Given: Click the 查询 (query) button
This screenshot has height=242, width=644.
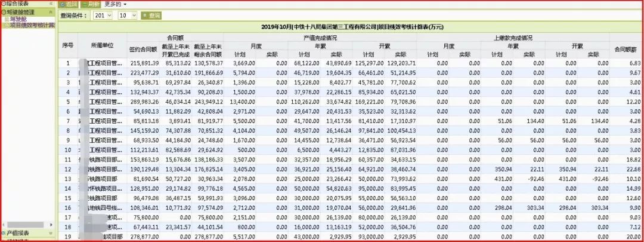Looking at the screenshot, I should [x=151, y=15].
